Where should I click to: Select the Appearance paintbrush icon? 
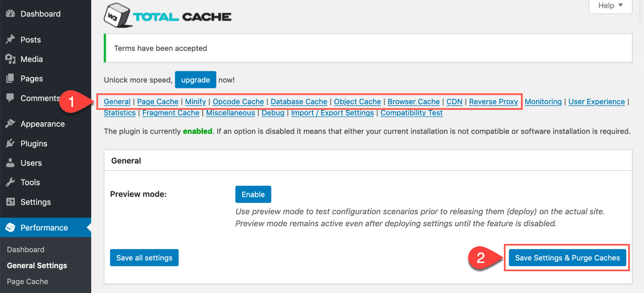tap(10, 123)
